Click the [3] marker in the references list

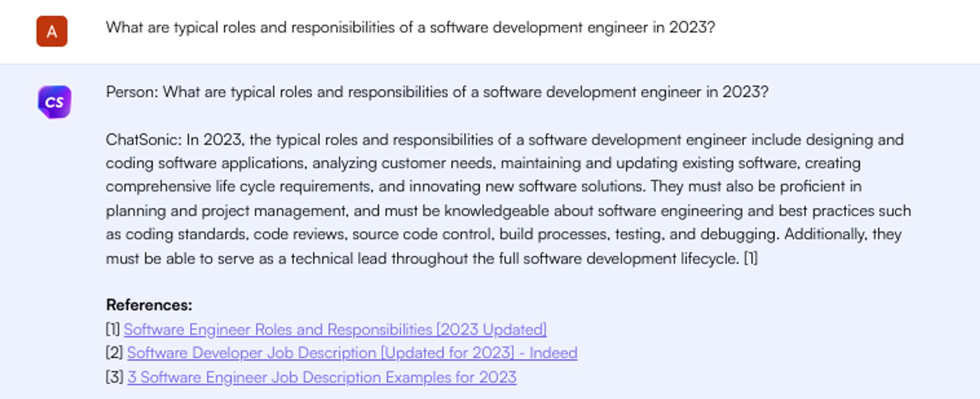pos(114,377)
